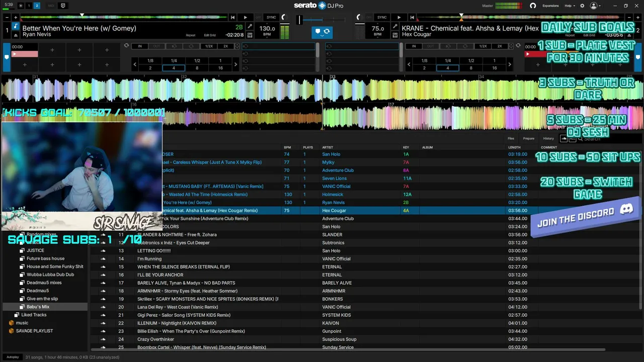Show smaller loop sizes on deck 2

click(x=409, y=64)
